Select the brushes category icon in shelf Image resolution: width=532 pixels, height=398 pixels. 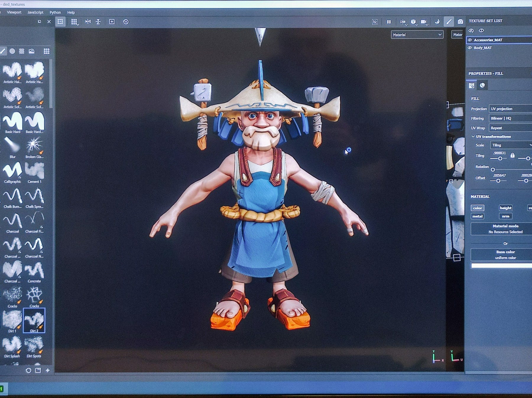pyautogui.click(x=3, y=51)
